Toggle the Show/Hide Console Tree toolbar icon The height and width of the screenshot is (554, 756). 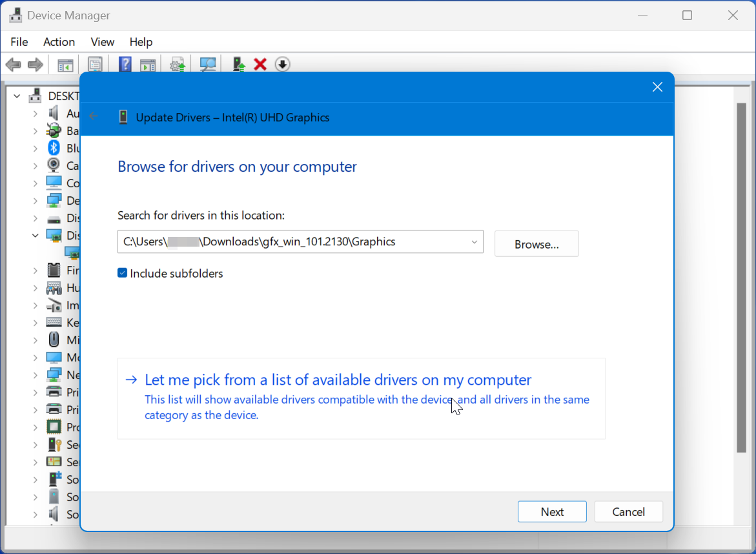pyautogui.click(x=65, y=65)
